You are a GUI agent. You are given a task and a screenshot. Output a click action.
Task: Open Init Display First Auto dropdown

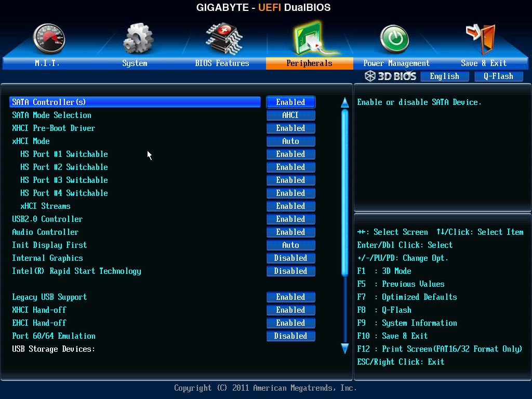click(291, 245)
